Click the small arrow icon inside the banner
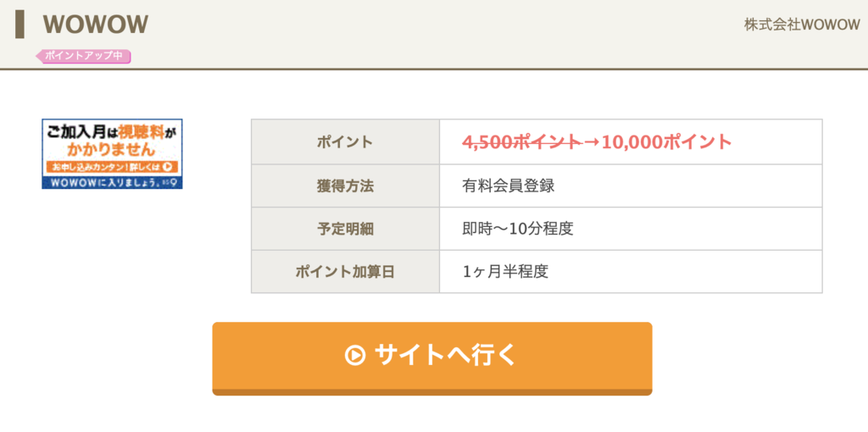 point(166,167)
